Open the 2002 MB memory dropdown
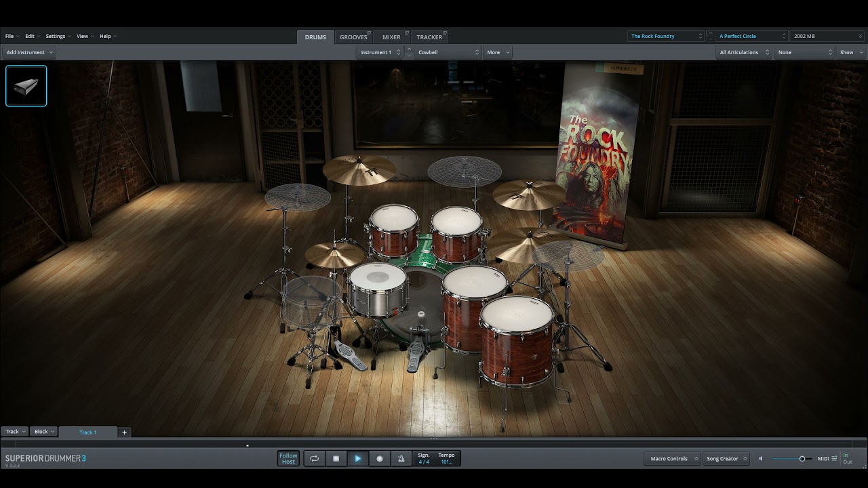The height and width of the screenshot is (488, 868). click(827, 36)
